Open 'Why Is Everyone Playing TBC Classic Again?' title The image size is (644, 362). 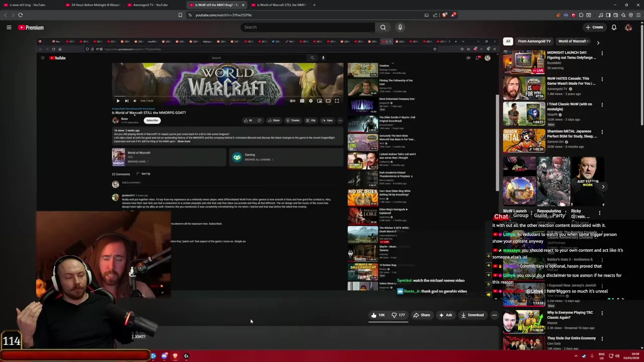tap(570, 315)
